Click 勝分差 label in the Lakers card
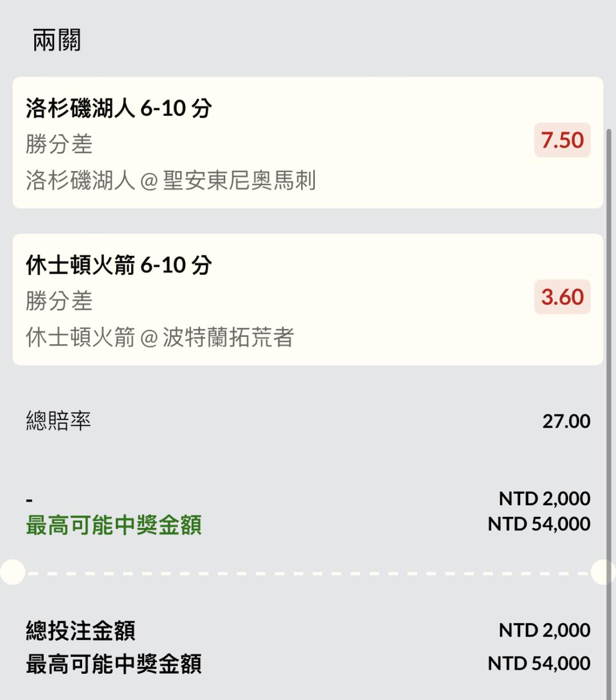 pos(59,144)
